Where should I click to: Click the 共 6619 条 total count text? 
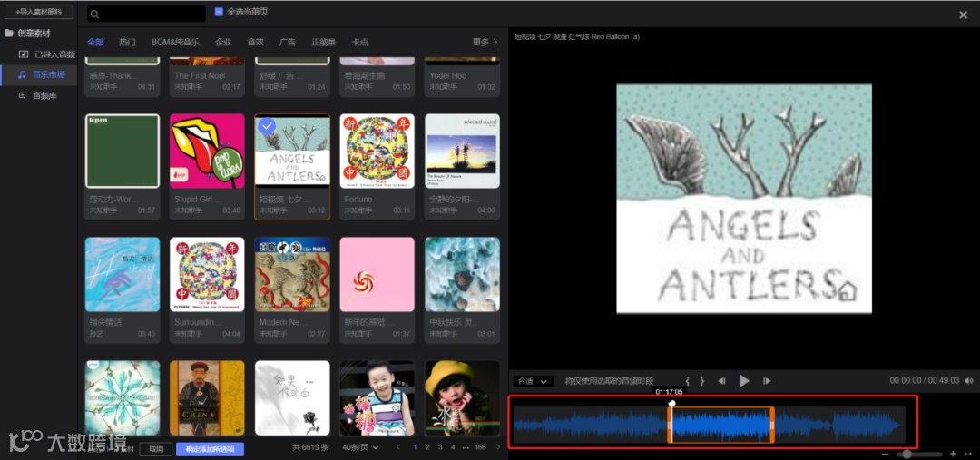(x=310, y=447)
